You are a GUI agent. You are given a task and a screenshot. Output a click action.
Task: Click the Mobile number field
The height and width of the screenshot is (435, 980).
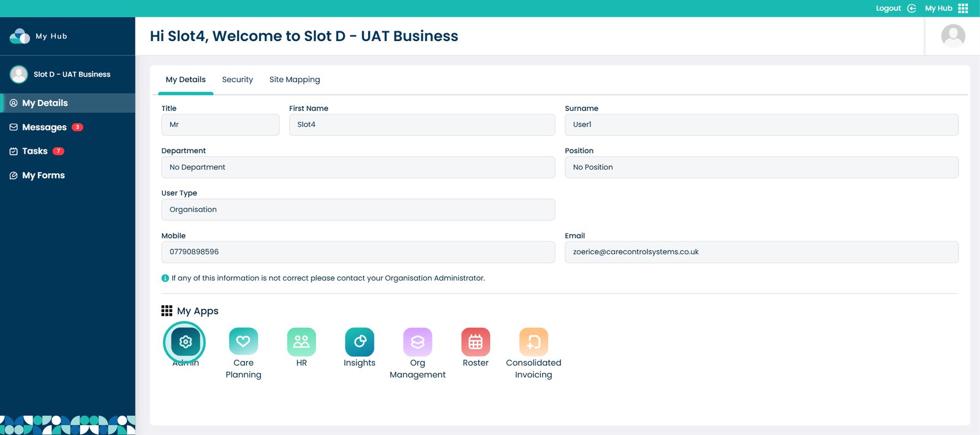coord(358,252)
